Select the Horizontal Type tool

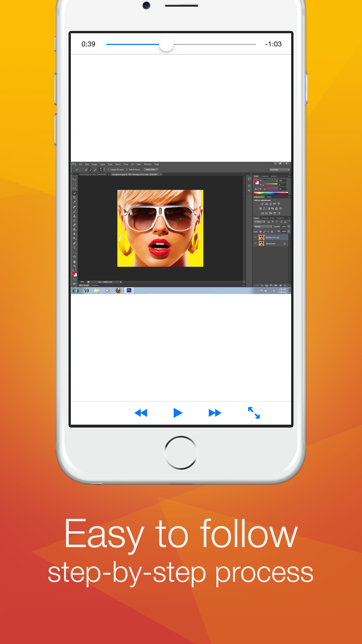[74, 248]
